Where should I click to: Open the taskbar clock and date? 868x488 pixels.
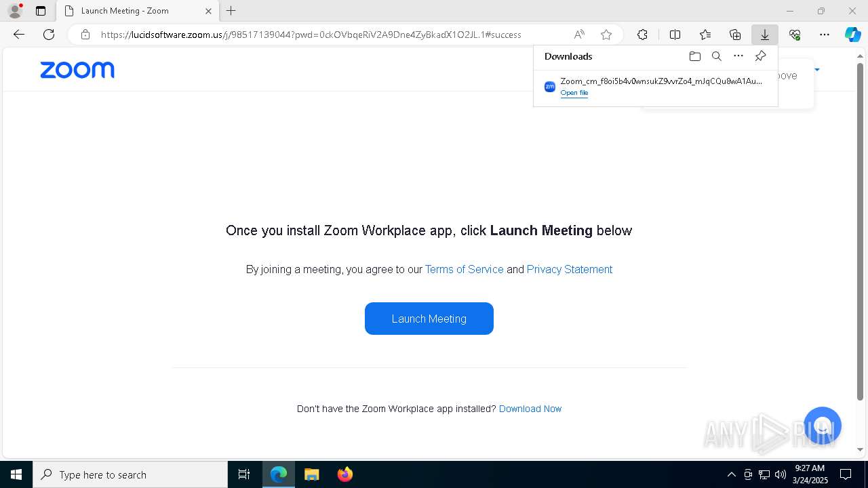pos(810,474)
